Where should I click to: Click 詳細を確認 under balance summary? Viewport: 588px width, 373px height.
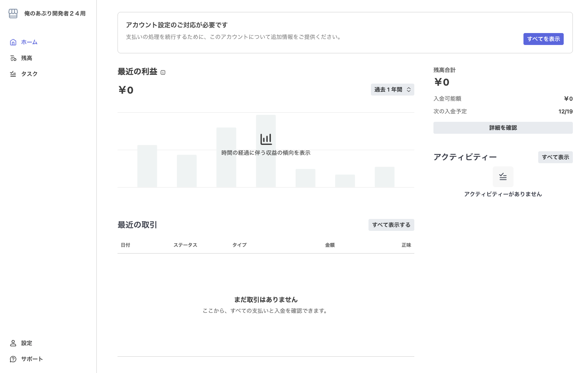pos(503,127)
